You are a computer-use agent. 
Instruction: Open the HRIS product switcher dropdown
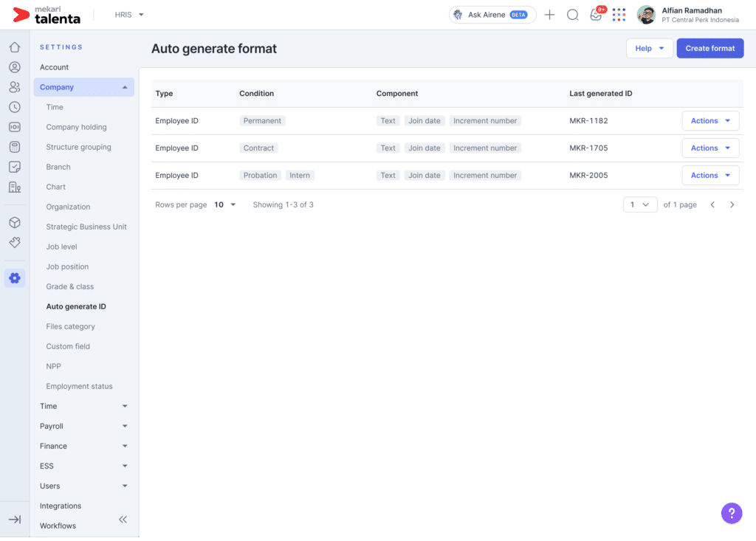(x=130, y=15)
